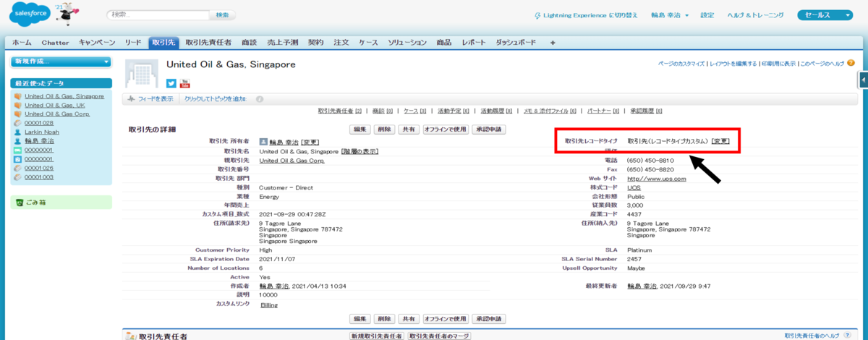The width and height of the screenshot is (868, 340).
Task: Click the info icon beside topic add text
Action: (x=260, y=99)
